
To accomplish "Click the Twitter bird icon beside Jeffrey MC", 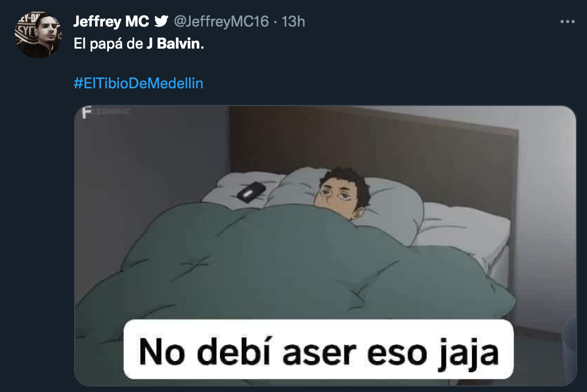I will (x=161, y=21).
